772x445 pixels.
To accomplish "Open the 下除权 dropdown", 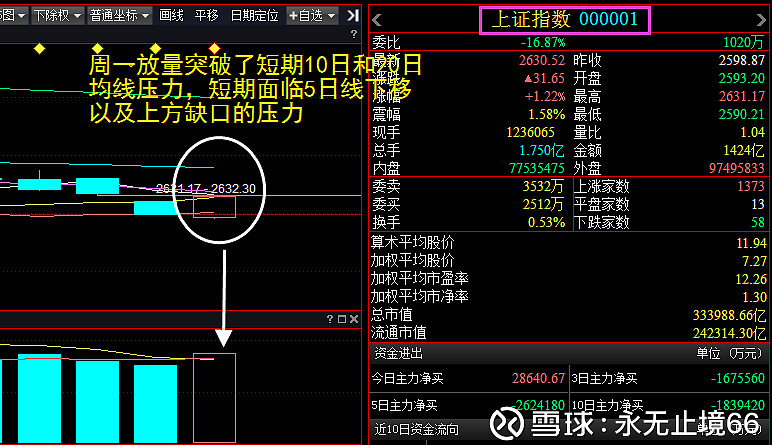I will pos(57,16).
